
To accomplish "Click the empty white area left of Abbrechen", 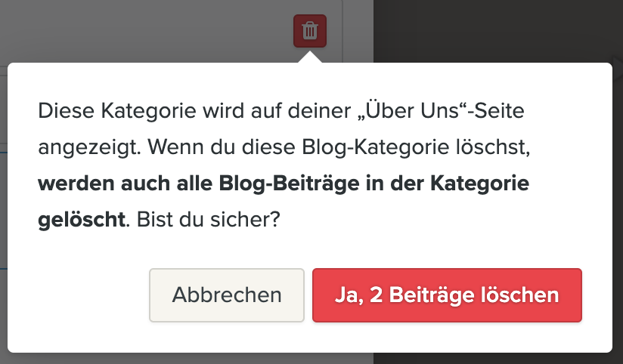I will (83, 295).
